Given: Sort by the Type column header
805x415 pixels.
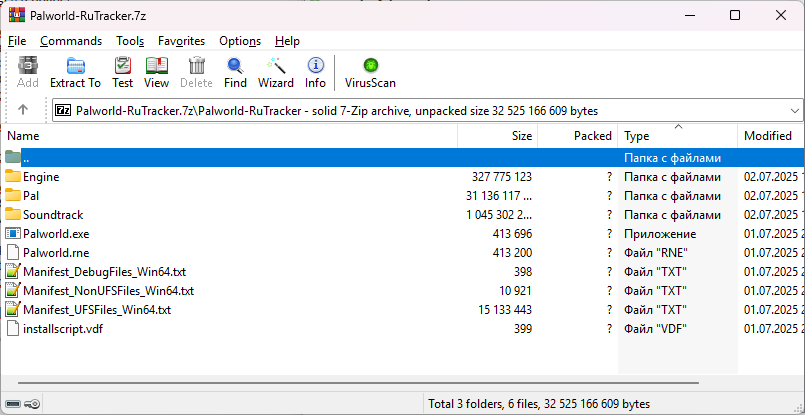Looking at the screenshot, I should [x=678, y=136].
